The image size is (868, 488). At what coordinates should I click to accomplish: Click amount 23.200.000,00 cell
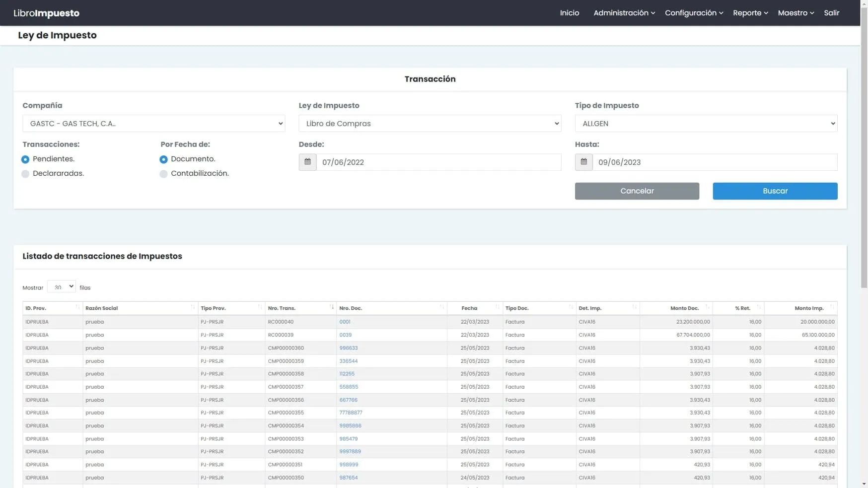[x=676, y=322]
